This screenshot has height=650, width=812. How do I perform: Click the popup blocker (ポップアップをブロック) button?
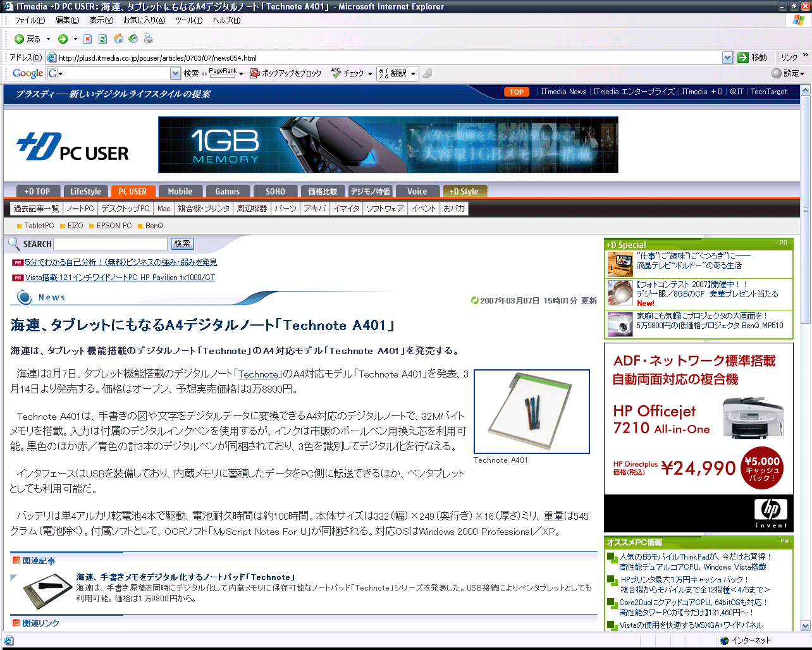point(286,73)
